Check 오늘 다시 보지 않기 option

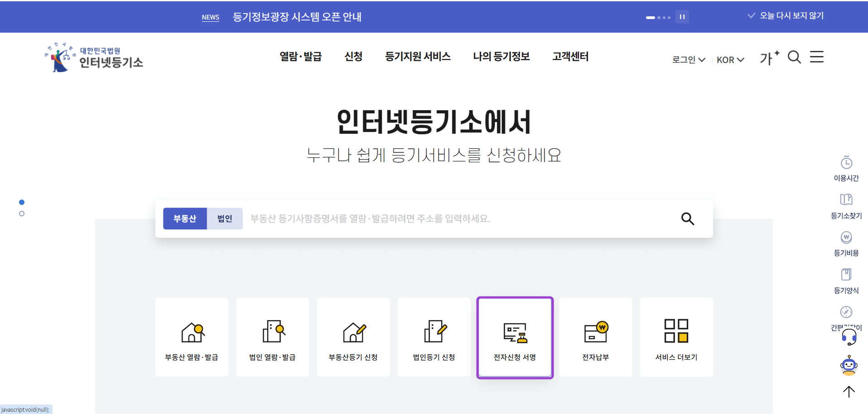coord(786,15)
